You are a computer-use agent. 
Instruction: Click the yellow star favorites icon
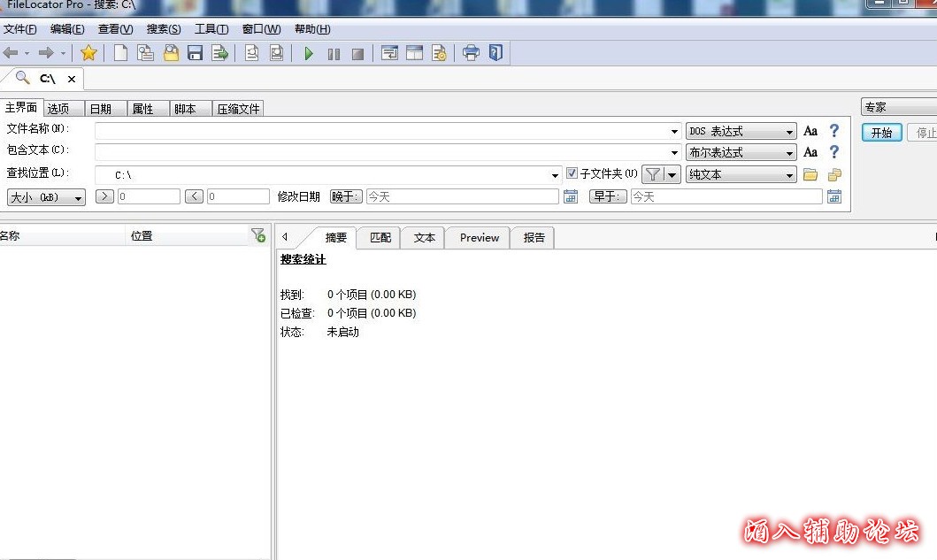click(x=88, y=53)
